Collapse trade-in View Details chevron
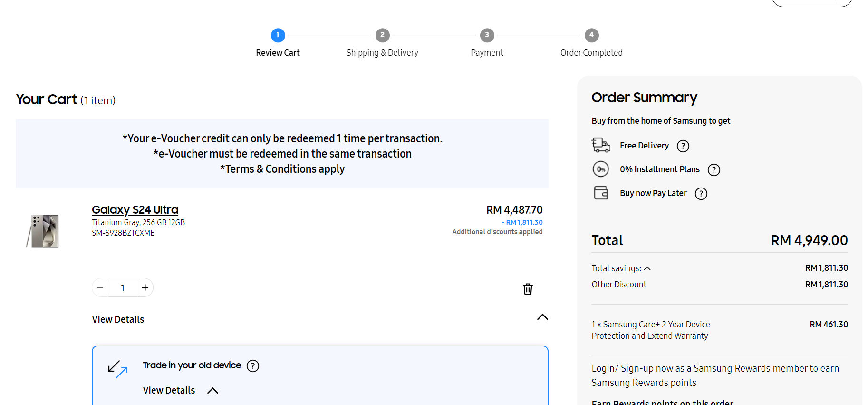Image resolution: width=868 pixels, height=405 pixels. point(213,391)
